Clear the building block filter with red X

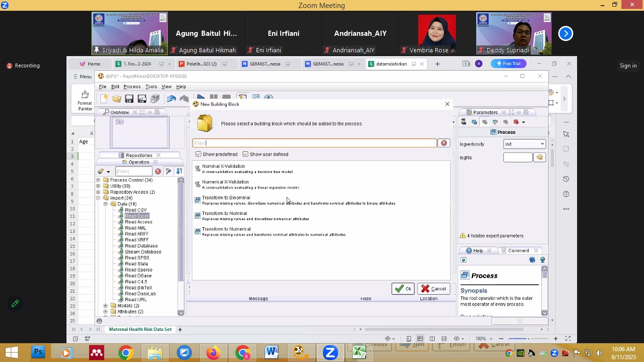(444, 143)
